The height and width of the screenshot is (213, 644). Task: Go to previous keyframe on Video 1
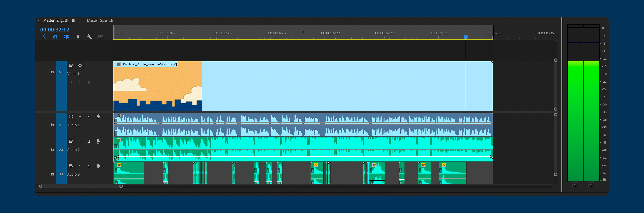(71, 82)
